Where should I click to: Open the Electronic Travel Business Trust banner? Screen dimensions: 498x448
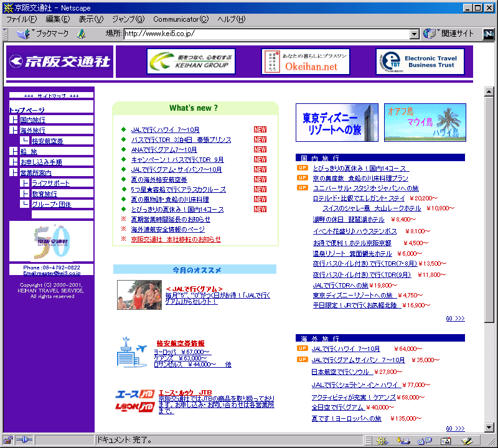click(420, 61)
